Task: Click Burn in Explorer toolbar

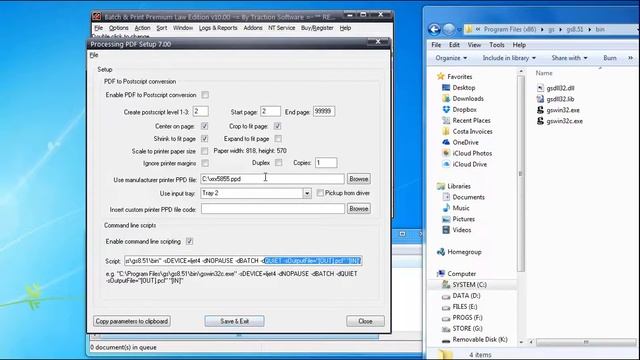Action: (610, 58)
